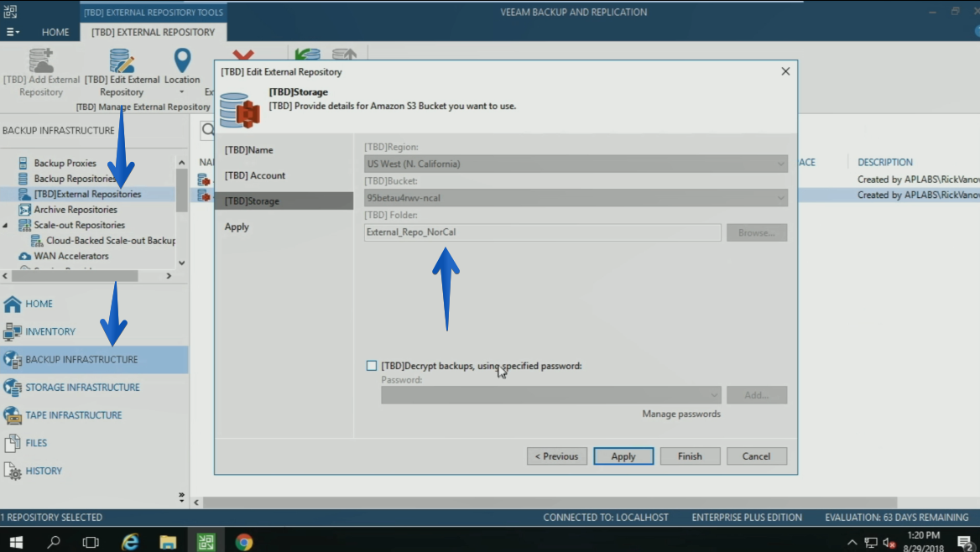Select Cloud-Backed Scale-out Backup node

pyautogui.click(x=110, y=241)
